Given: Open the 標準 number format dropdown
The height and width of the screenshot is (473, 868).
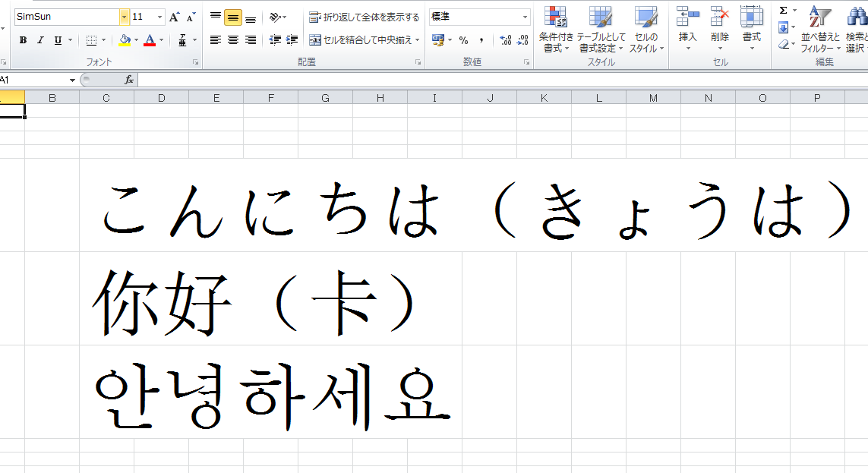Looking at the screenshot, I should click(x=525, y=17).
